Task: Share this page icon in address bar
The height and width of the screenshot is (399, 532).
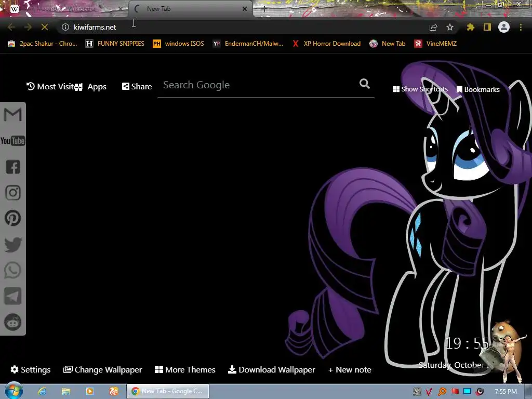Action: pos(433,27)
